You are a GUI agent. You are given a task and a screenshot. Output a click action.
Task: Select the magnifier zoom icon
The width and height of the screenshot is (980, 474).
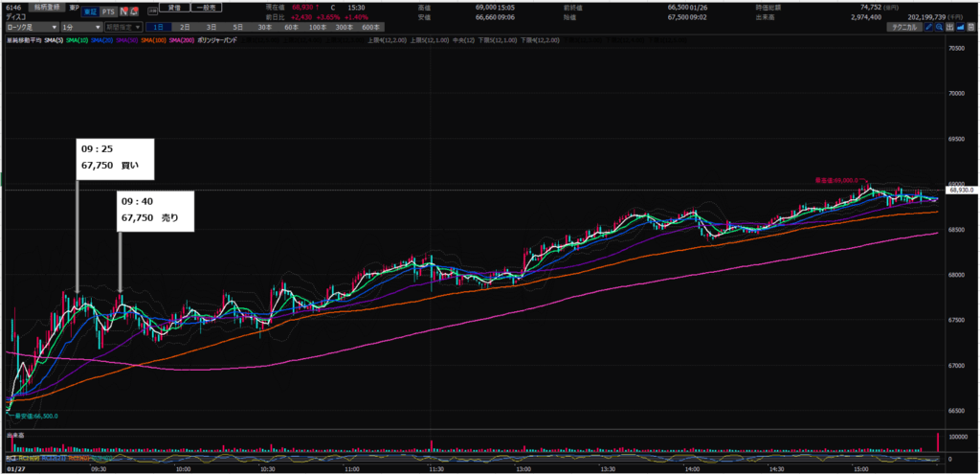click(x=937, y=29)
